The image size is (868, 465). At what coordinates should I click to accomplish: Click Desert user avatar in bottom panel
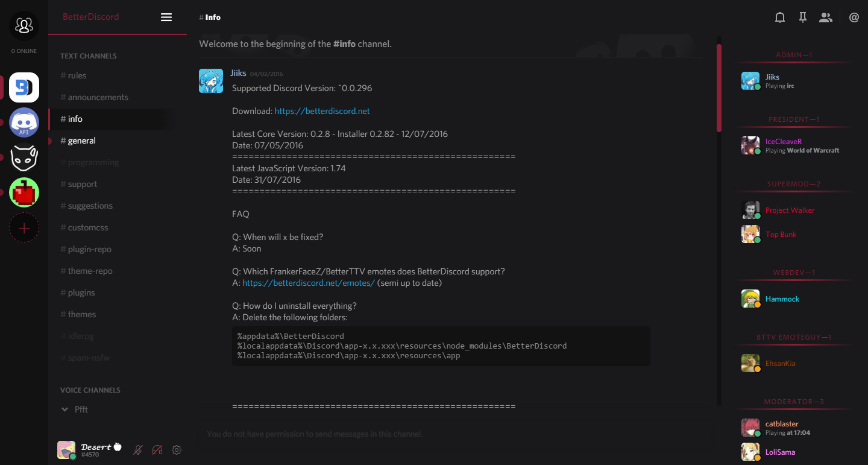pos(66,450)
